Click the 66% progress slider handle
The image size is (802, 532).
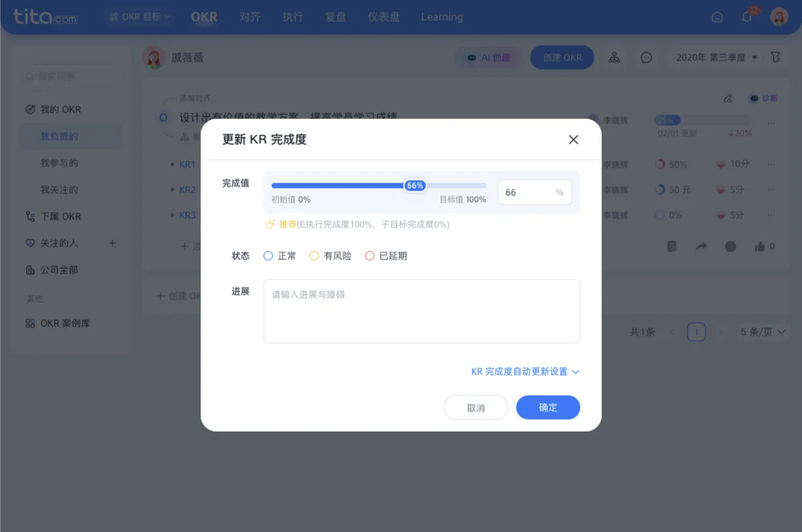415,185
